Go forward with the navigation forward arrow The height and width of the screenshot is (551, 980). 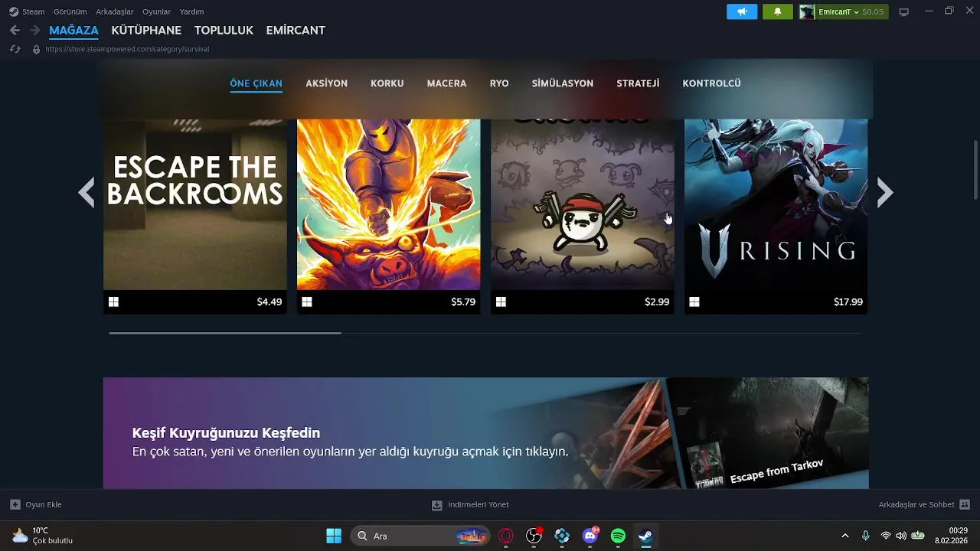click(34, 31)
